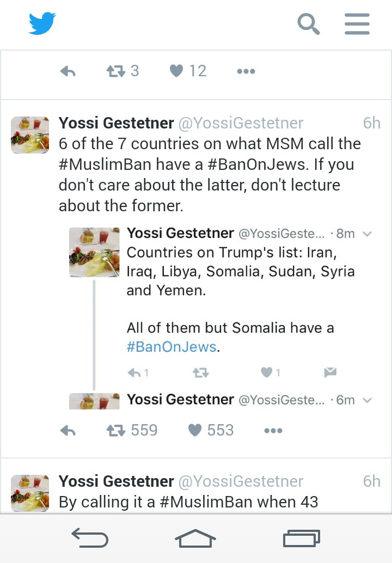
Task: Tap Yossi Gestetner's avatar on the 6h tweet
Action: pos(30,135)
